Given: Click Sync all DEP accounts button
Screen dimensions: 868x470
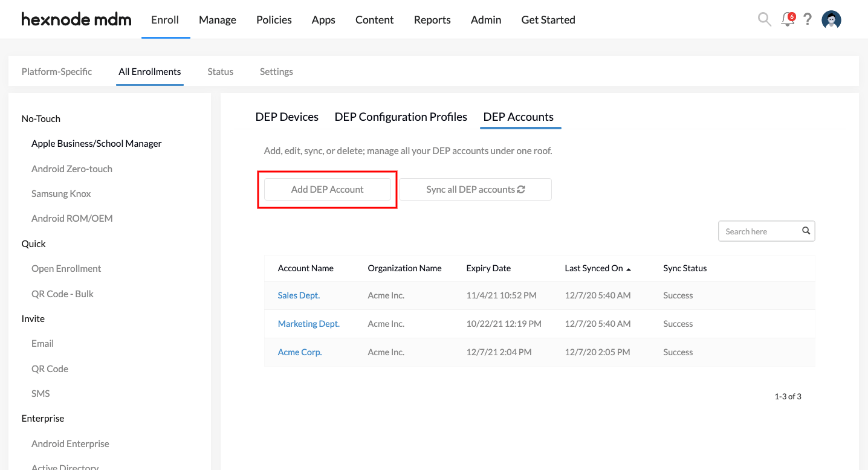Looking at the screenshot, I should (x=475, y=189).
